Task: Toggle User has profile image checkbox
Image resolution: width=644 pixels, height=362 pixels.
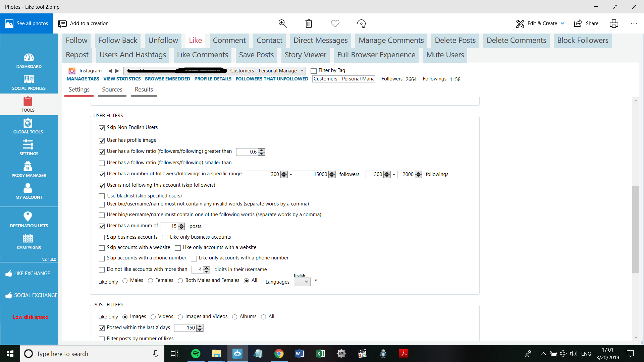Action: point(102,141)
